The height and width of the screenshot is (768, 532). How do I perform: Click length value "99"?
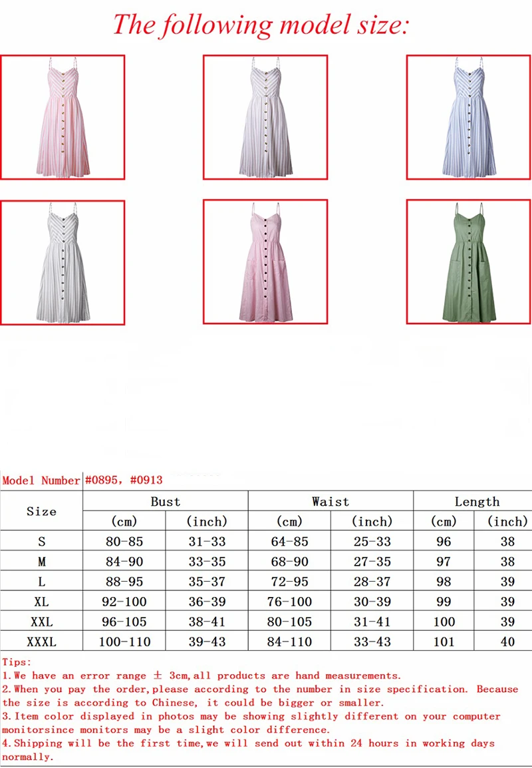coord(444,602)
